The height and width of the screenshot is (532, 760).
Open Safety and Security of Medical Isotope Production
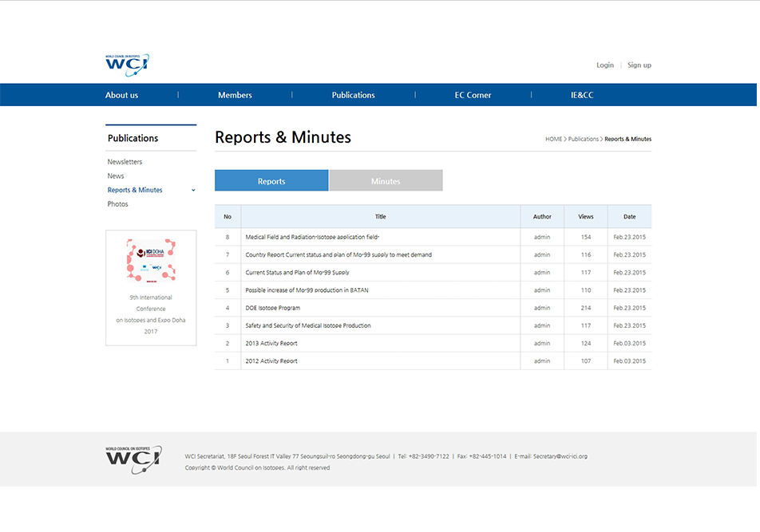308,325
